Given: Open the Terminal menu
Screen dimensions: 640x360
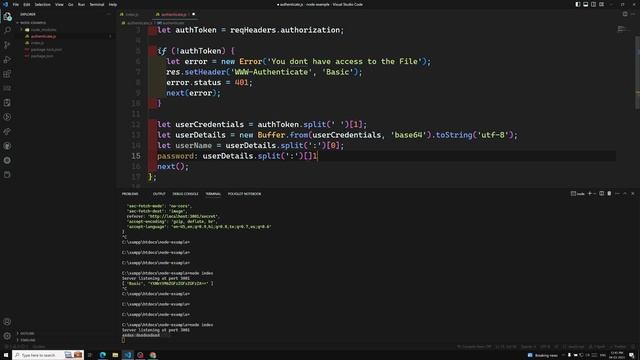Looking at the screenshot, I should 97,4.
